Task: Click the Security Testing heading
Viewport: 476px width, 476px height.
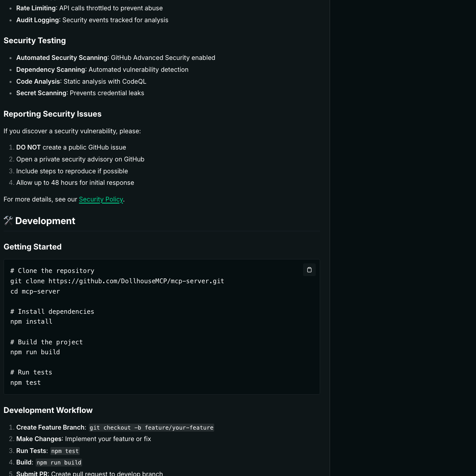Action: pyautogui.click(x=35, y=40)
